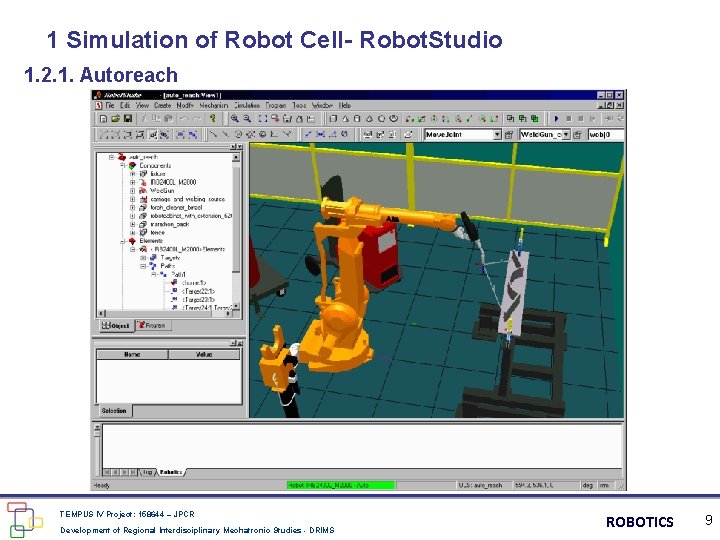
Task: Click the Components node colored cube icon
Action: pos(132,165)
